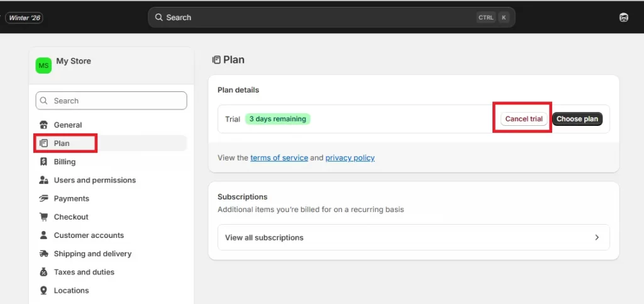Click the General store icon in sidebar

[x=43, y=125]
